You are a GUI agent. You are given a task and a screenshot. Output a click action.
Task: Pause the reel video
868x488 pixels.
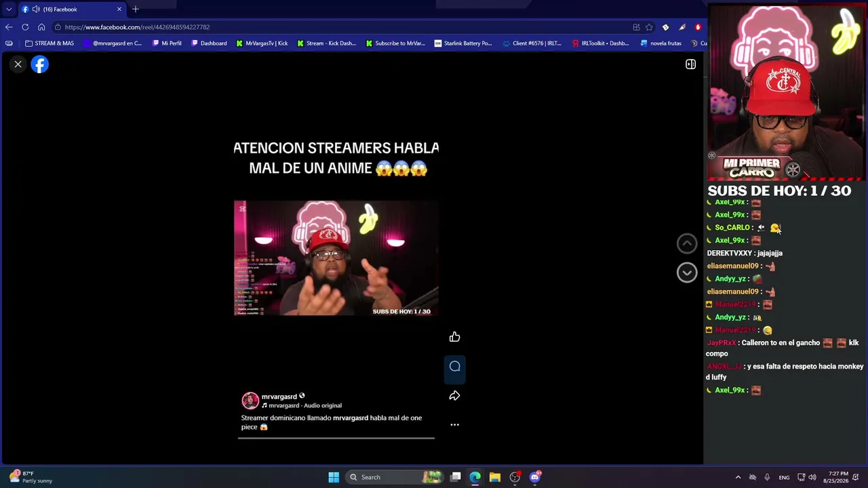336,258
